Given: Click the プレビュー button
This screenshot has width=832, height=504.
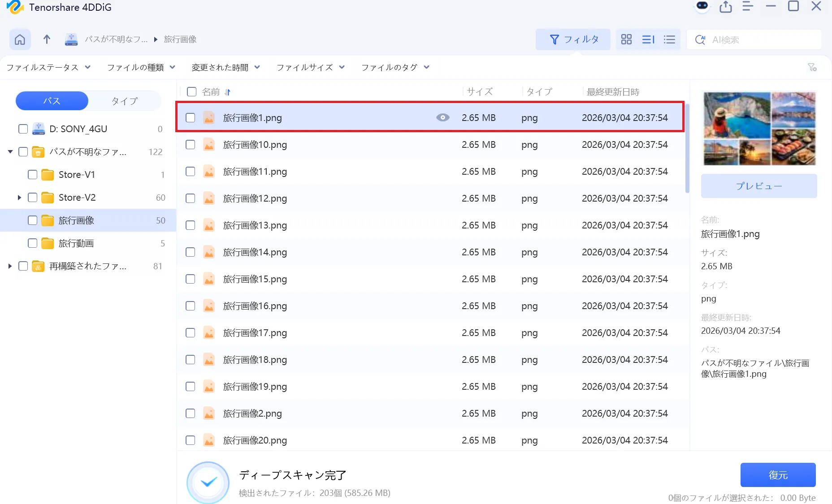Looking at the screenshot, I should pyautogui.click(x=759, y=185).
